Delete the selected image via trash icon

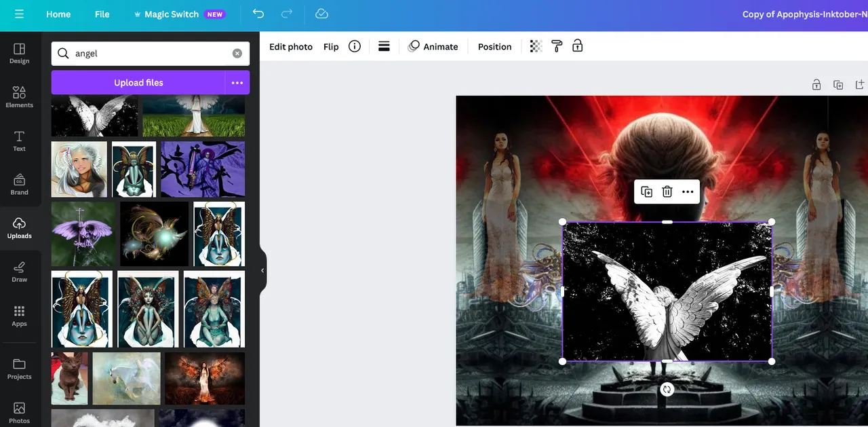(667, 192)
